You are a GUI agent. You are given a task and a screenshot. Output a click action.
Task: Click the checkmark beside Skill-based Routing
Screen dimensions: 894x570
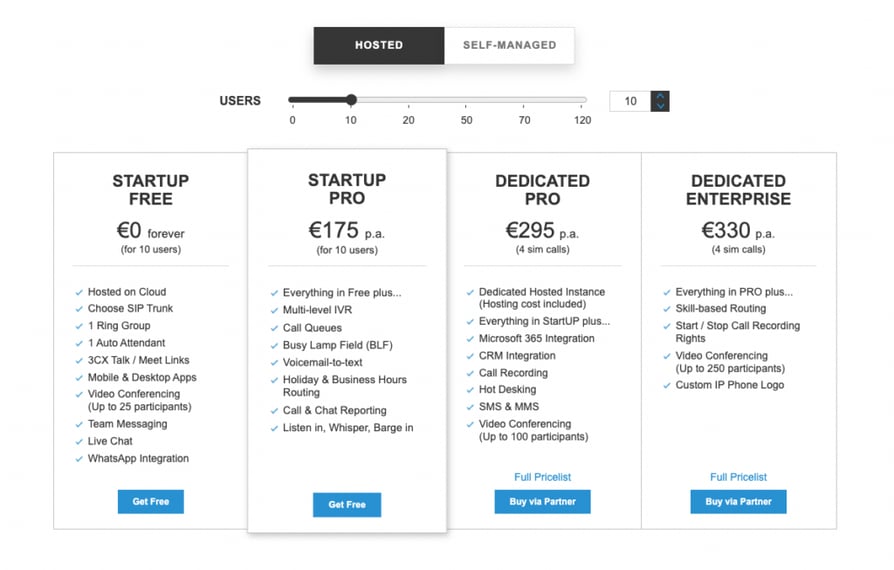click(x=667, y=309)
